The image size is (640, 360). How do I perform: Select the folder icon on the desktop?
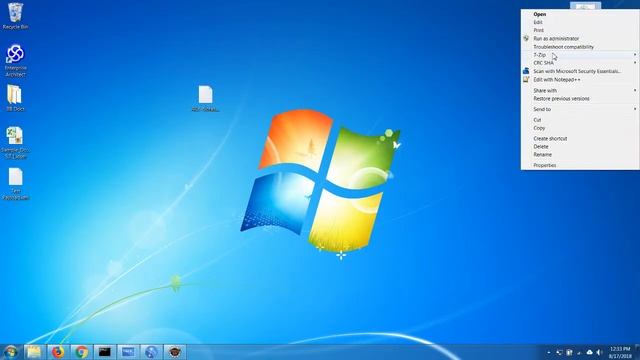(15, 98)
